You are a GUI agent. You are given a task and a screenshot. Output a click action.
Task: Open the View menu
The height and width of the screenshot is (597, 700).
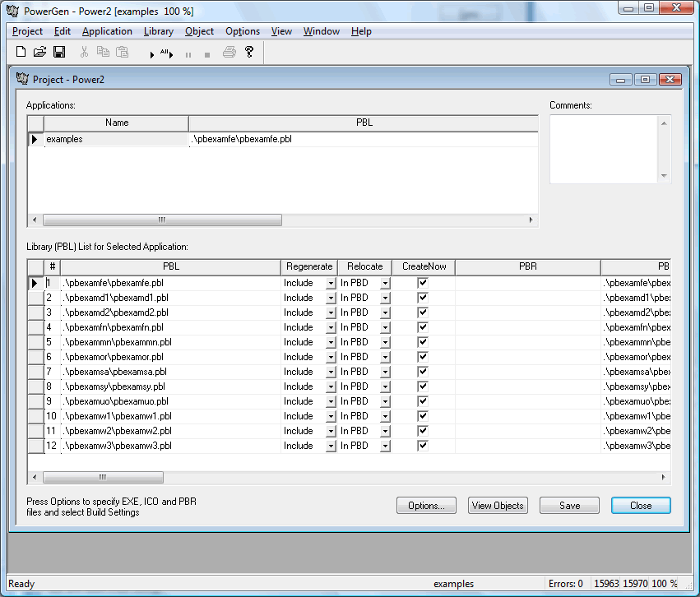click(281, 31)
